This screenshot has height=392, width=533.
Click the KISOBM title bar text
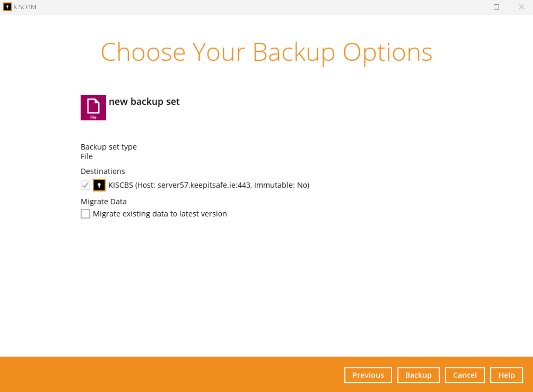click(25, 7)
